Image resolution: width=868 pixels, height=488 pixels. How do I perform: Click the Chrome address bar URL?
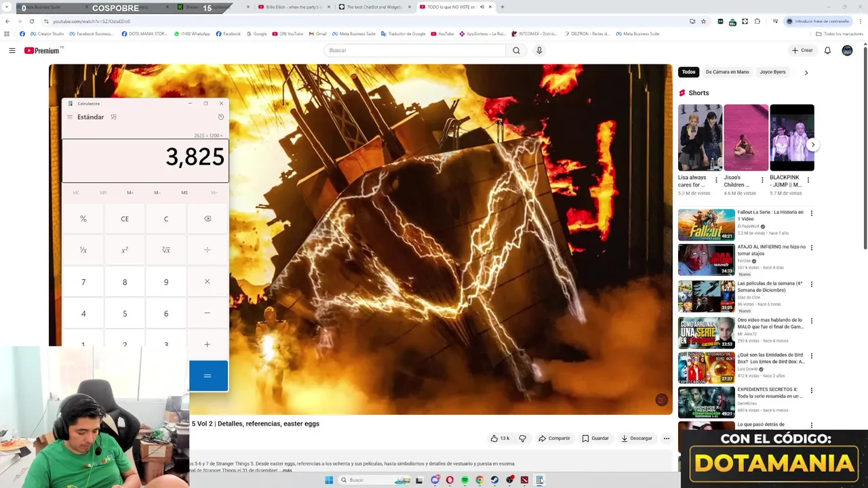(92, 21)
